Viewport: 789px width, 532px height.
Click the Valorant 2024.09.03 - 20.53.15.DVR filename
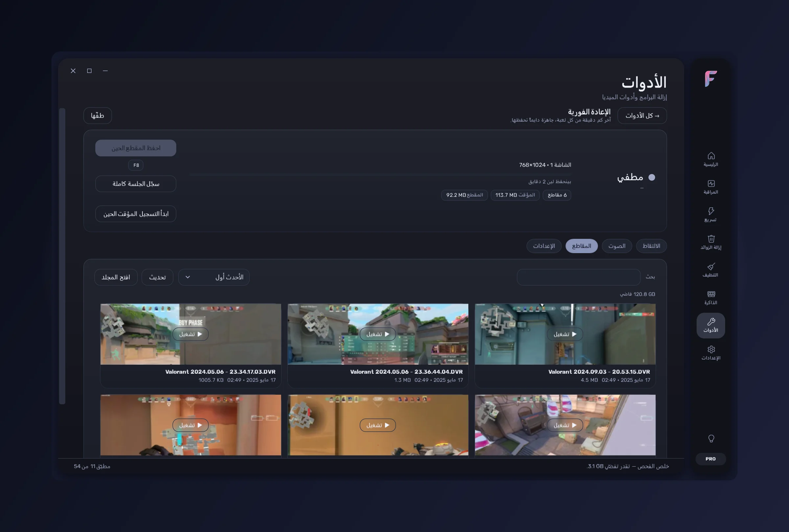(x=599, y=372)
